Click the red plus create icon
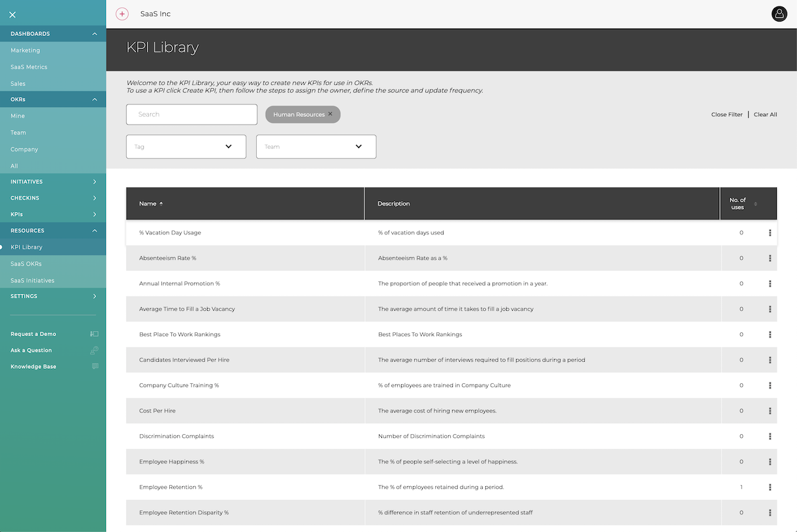The width and height of the screenshot is (797, 532). pos(122,14)
